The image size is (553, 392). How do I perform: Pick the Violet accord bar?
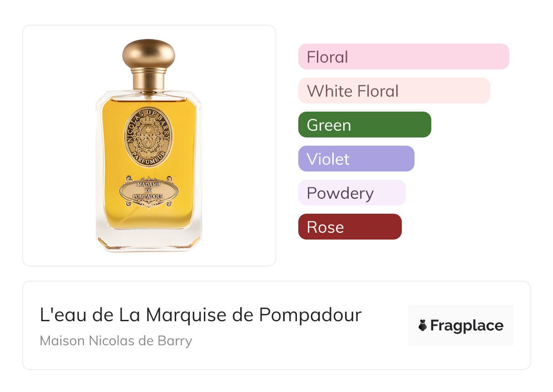point(356,159)
